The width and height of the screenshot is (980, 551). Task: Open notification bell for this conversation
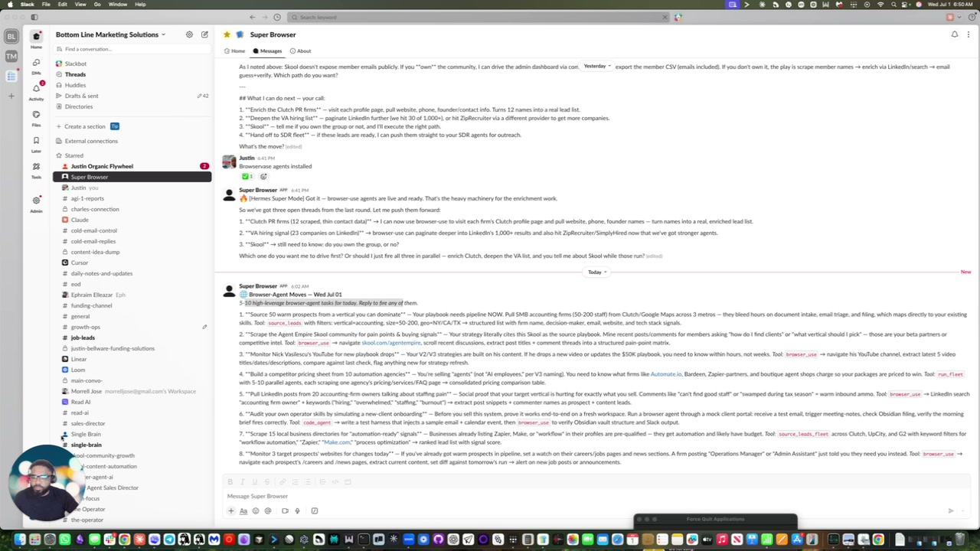(x=955, y=34)
